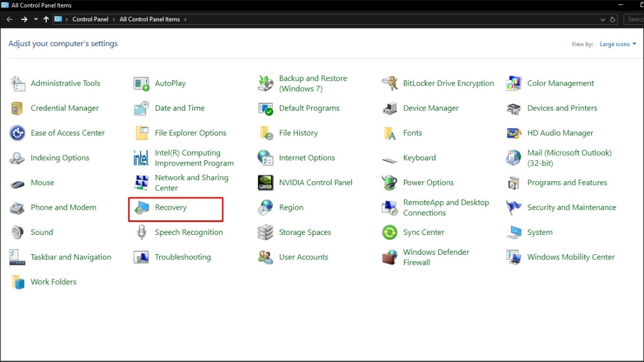
Task: Open the Color Management icon
Action: [514, 84]
